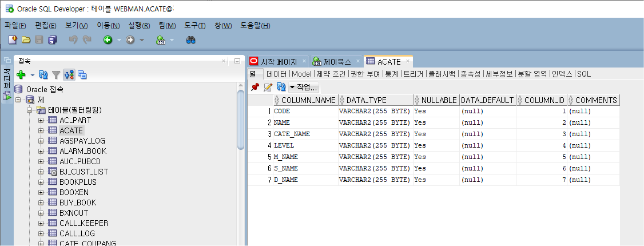Viewport: 644px width, 246px height.
Task: Open the SQL sub-tab
Action: click(583, 74)
